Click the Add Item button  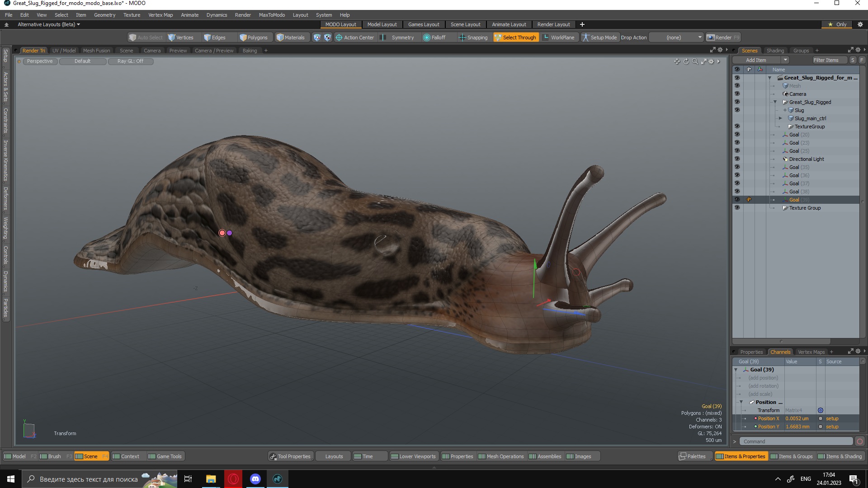[756, 60]
